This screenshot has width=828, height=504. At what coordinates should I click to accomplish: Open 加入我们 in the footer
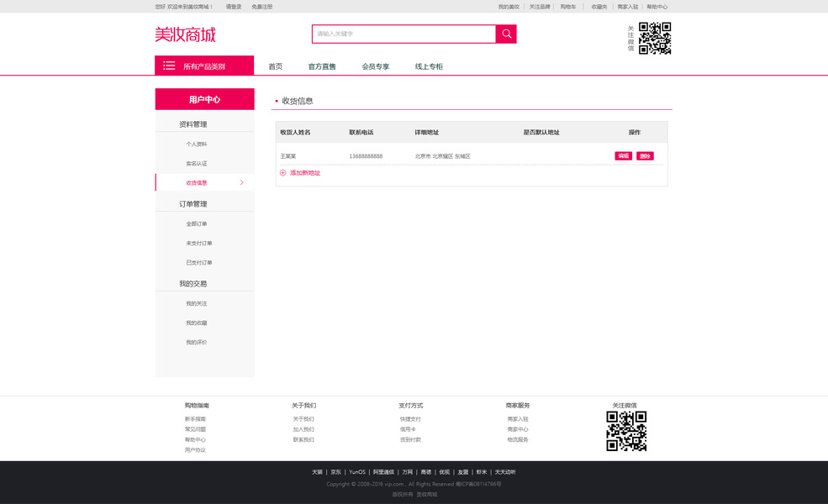303,429
